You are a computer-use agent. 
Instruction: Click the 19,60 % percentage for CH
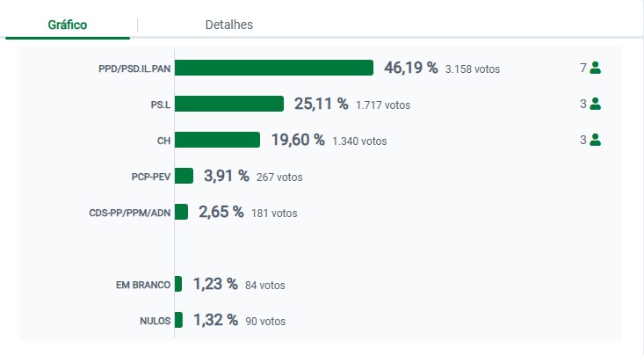(x=298, y=140)
